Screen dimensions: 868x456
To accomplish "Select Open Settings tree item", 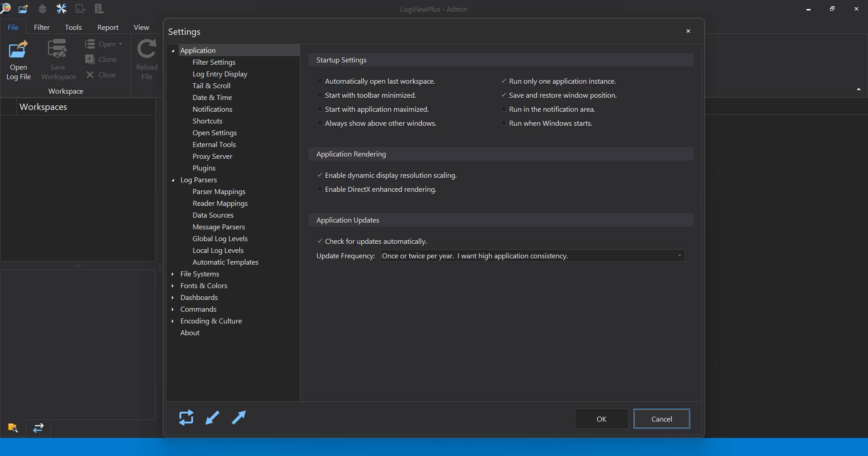I will [x=214, y=133].
